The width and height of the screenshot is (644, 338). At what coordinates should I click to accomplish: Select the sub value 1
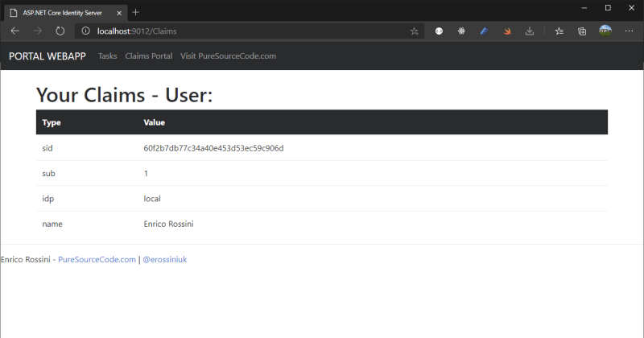[x=146, y=174]
